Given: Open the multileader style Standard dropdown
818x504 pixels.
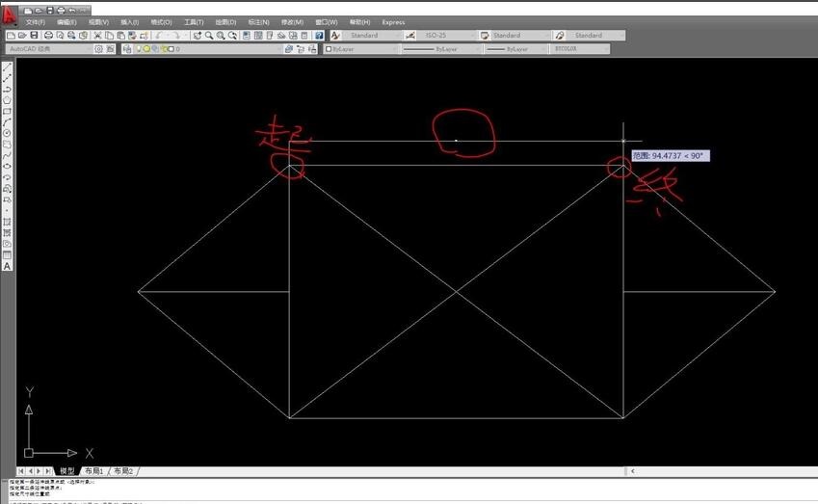Looking at the screenshot, I should pyautogui.click(x=595, y=36).
